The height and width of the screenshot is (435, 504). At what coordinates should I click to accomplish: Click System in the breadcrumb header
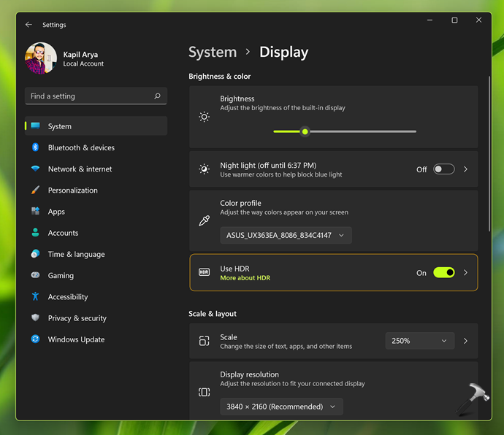213,53
